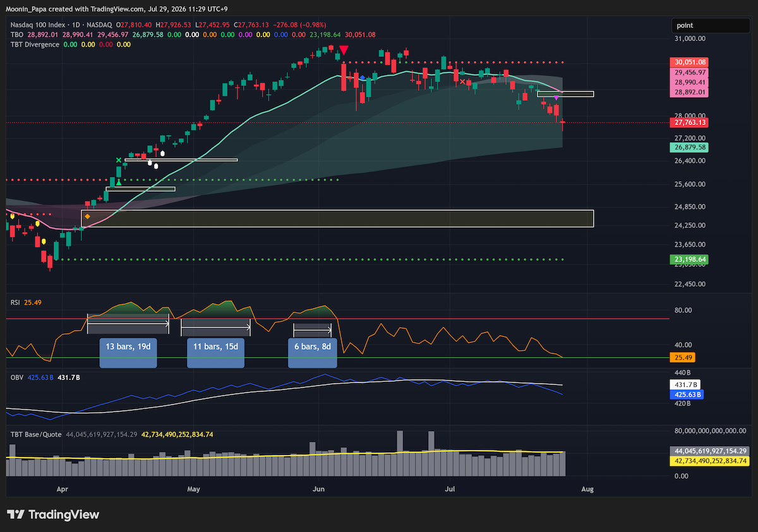Click the green X marker on the April rally

(118, 160)
